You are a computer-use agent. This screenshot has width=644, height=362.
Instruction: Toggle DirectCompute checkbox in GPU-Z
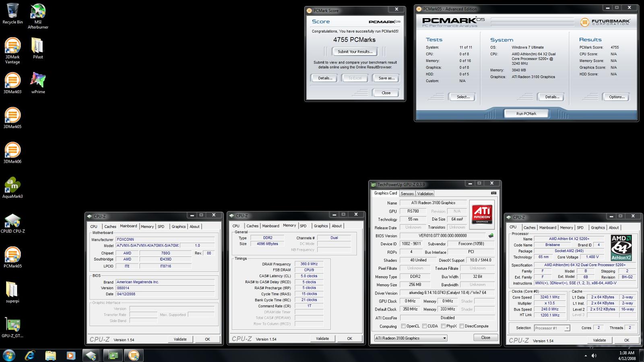coord(462,326)
